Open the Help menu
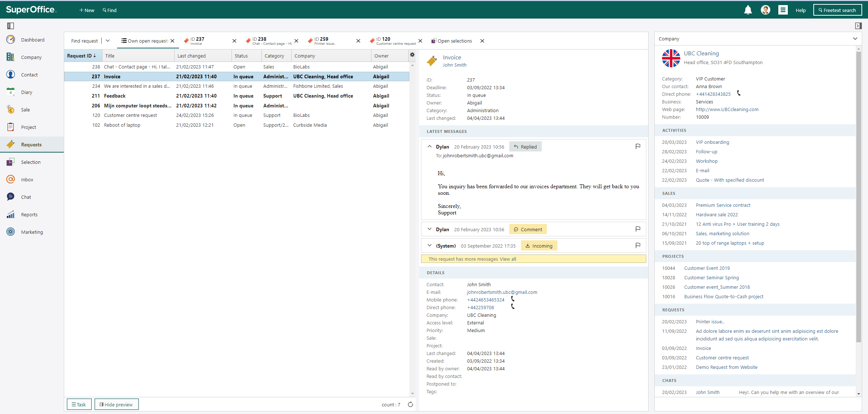868x414 pixels. tap(801, 10)
